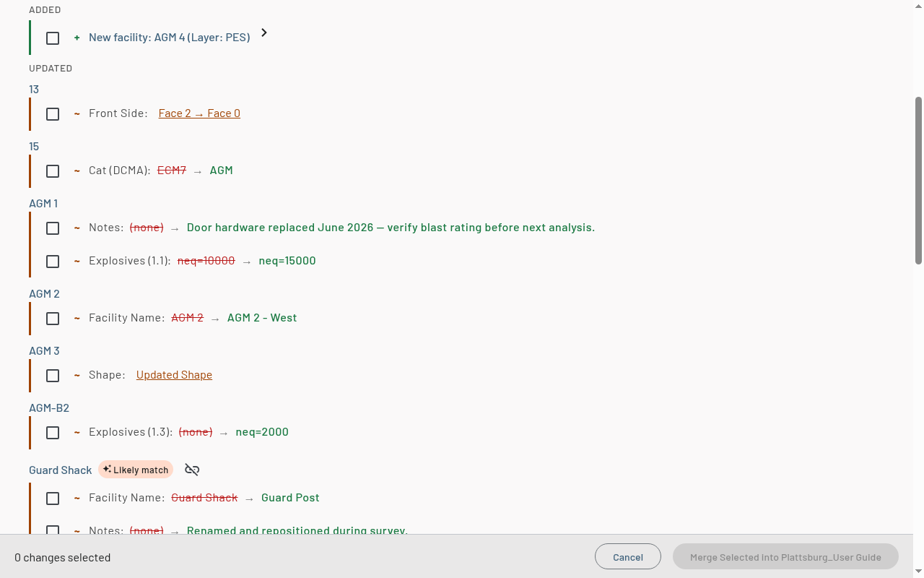Click the neq=15000 new value
The width and height of the screenshot is (924, 578).
287,261
